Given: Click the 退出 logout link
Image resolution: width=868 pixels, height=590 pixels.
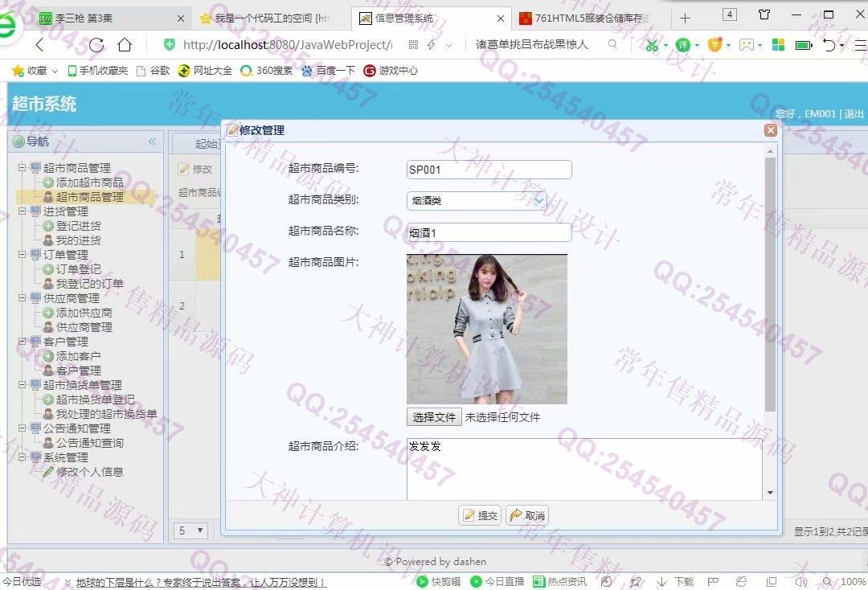Looking at the screenshot, I should [x=854, y=113].
